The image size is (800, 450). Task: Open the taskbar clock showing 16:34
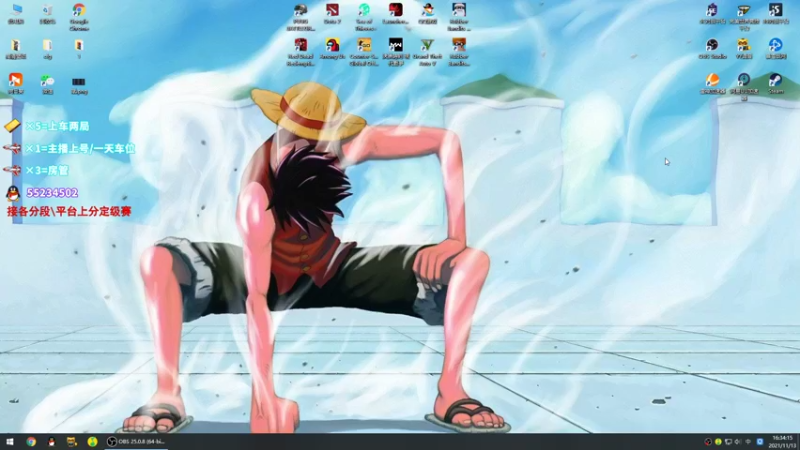(782, 442)
